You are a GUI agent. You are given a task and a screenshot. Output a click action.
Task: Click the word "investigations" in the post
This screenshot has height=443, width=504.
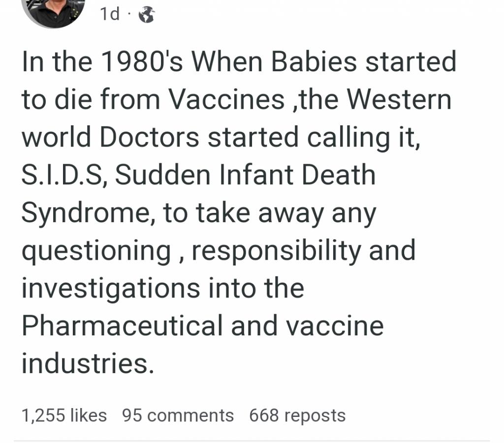pyautogui.click(x=110, y=289)
